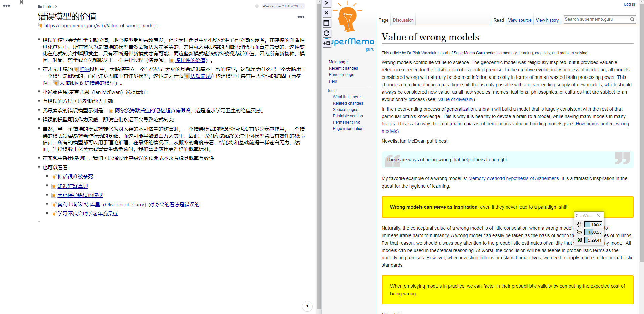The height and width of the screenshot is (314, 644).
Task: Open the three-dot menu at top-left corner
Action: tap(6, 6)
